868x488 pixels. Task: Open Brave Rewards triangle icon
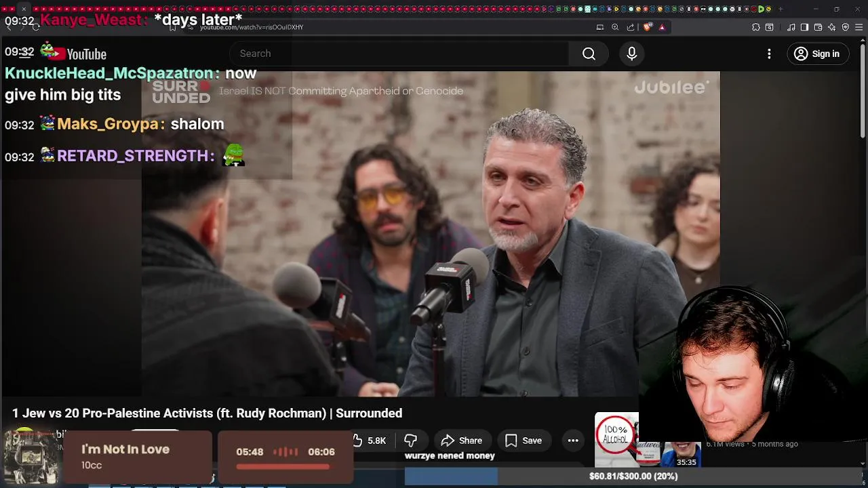(x=662, y=27)
